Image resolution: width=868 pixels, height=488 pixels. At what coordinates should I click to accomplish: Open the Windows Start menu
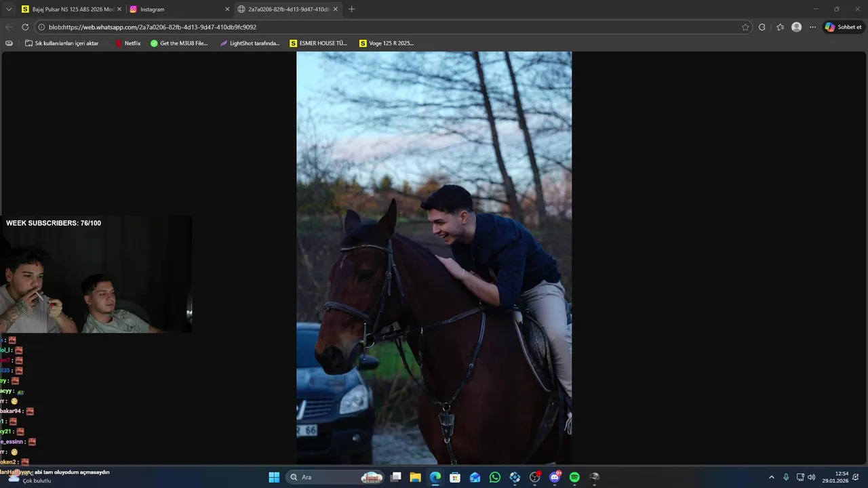pyautogui.click(x=274, y=477)
